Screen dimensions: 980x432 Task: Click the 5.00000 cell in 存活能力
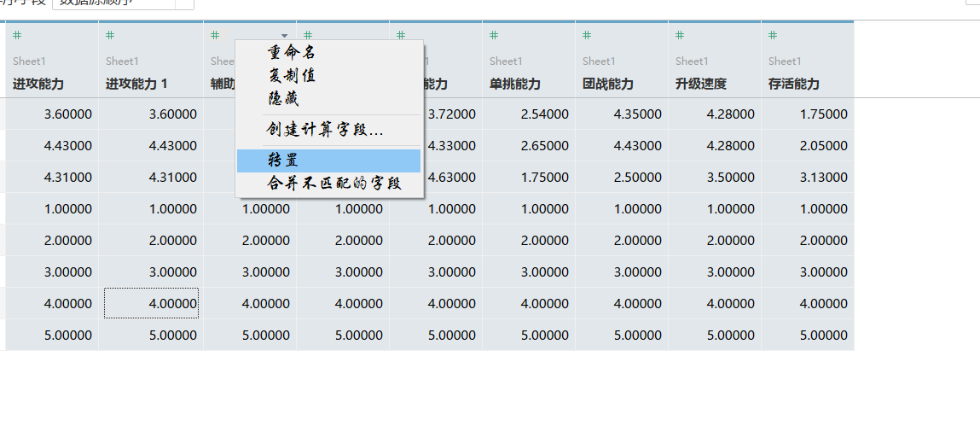point(808,335)
